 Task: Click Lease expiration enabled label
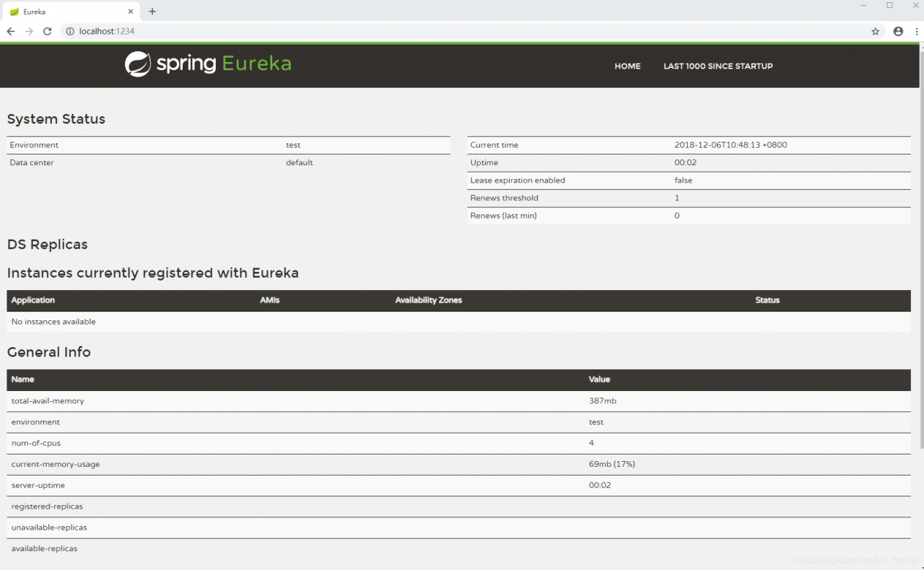click(518, 180)
